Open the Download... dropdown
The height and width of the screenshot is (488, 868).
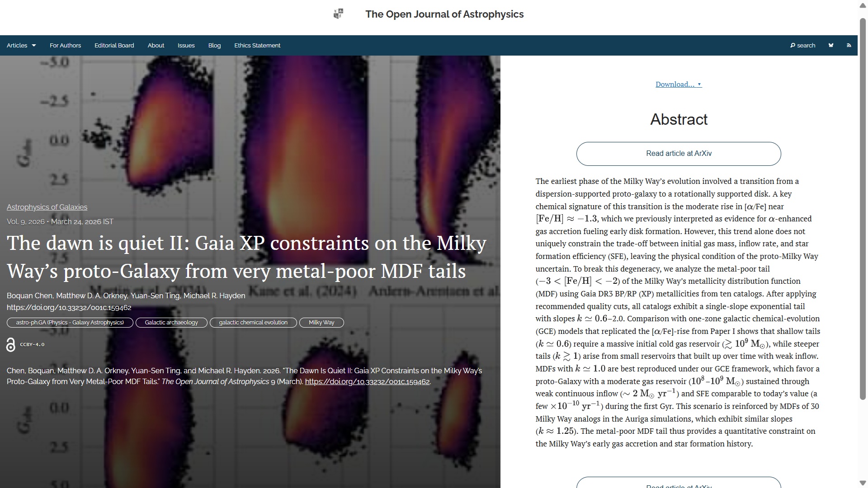point(678,84)
